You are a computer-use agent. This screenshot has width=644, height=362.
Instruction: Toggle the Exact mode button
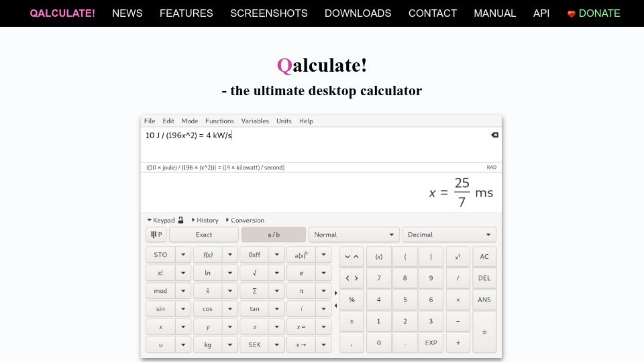coord(204,235)
